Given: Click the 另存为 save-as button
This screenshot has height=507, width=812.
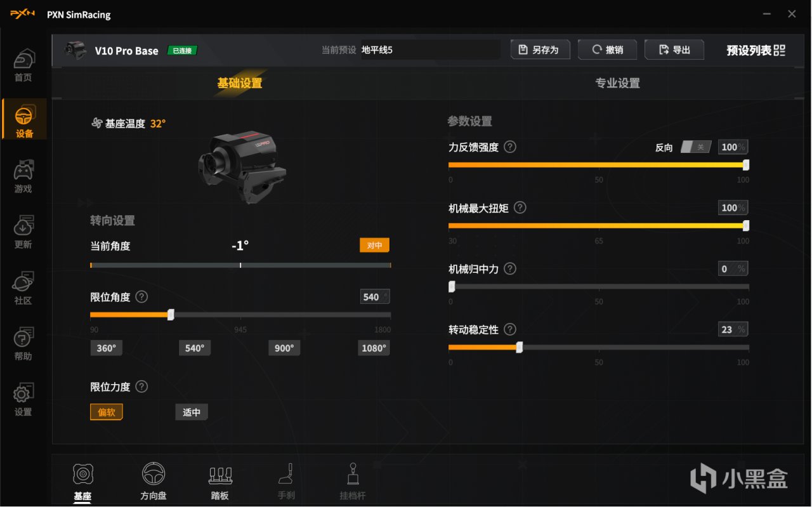Looking at the screenshot, I should coord(540,49).
